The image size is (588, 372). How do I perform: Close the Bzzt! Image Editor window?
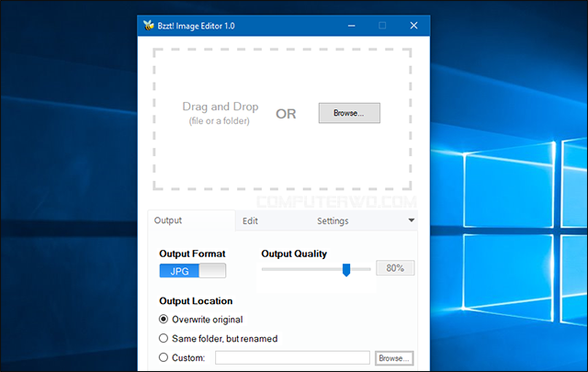(413, 26)
